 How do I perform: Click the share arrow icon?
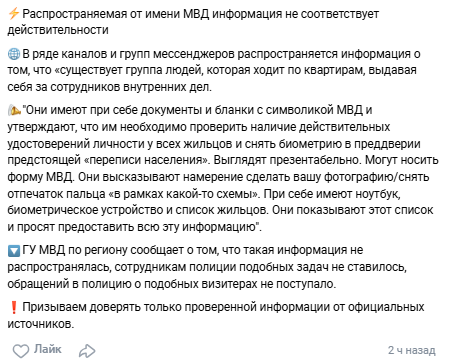[87, 351]
